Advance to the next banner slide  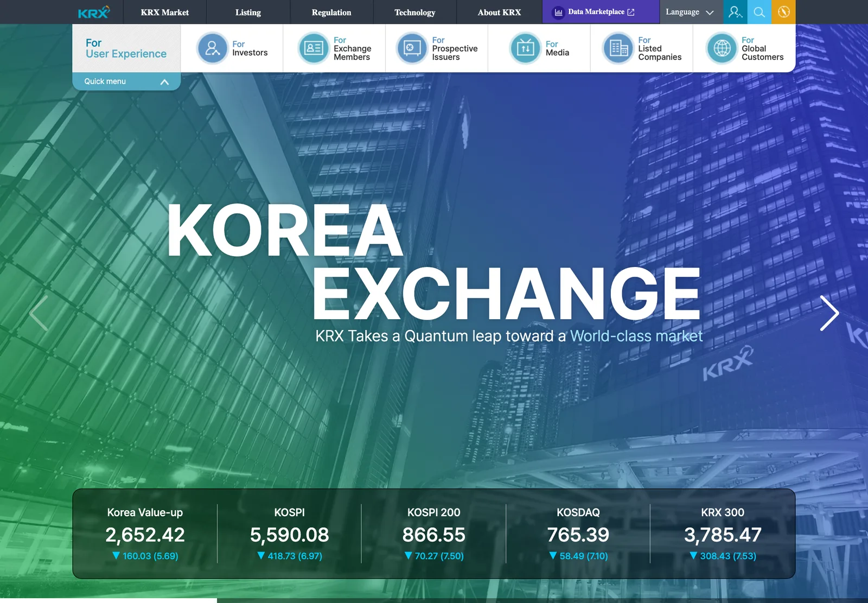(829, 313)
